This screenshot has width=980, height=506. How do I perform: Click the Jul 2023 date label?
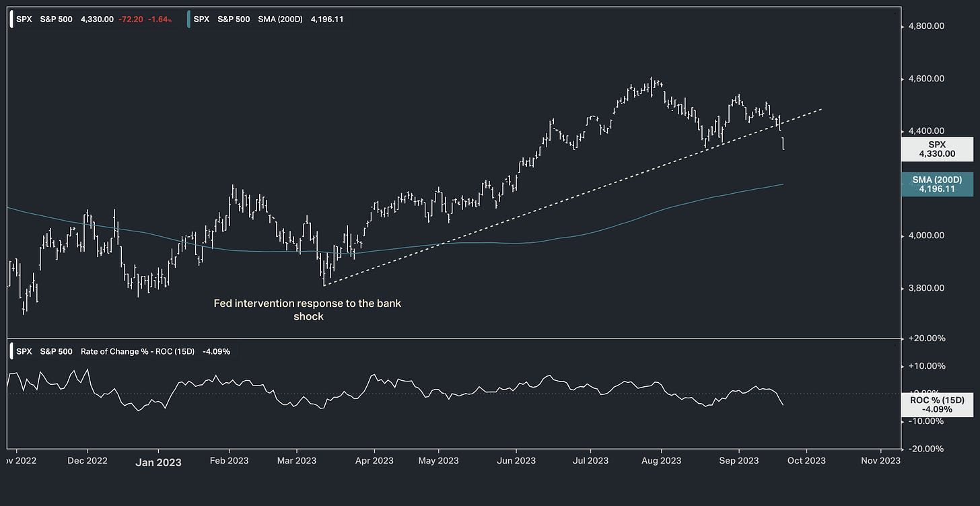590,461
